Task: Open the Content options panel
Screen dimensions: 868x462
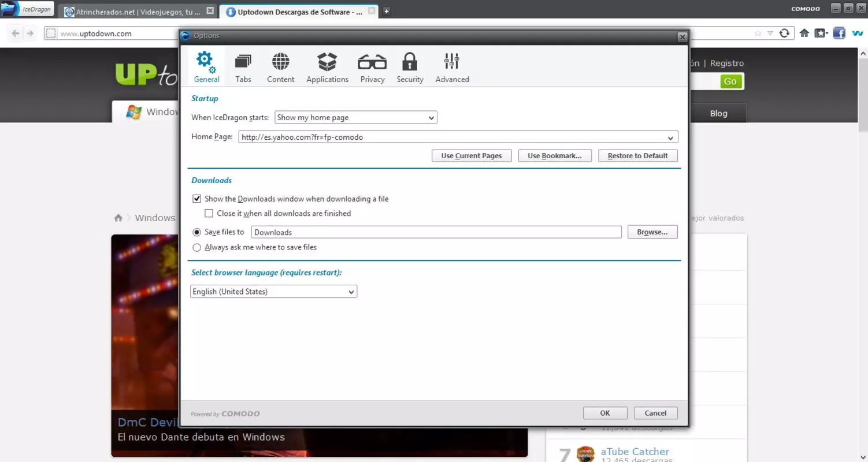Action: click(281, 67)
